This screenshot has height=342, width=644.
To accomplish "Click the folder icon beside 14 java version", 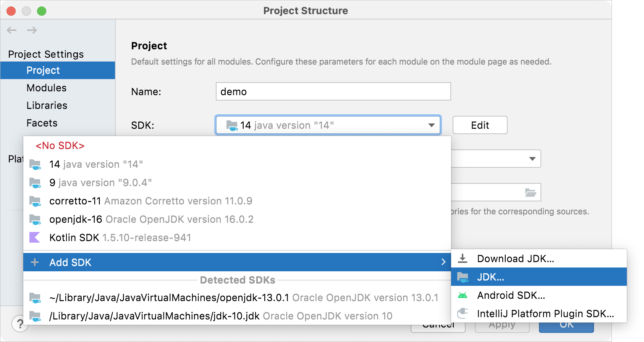I will [35, 165].
